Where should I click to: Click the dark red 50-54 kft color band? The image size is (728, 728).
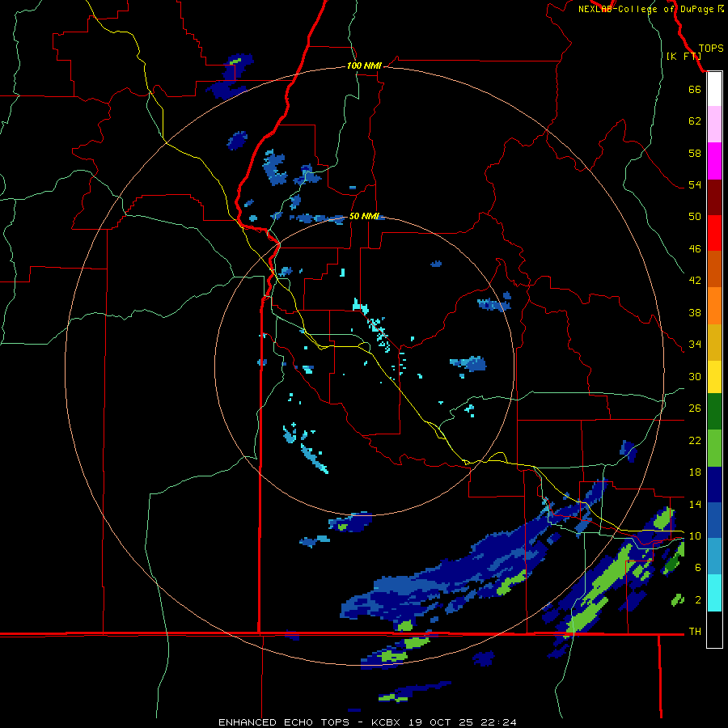pos(714,197)
